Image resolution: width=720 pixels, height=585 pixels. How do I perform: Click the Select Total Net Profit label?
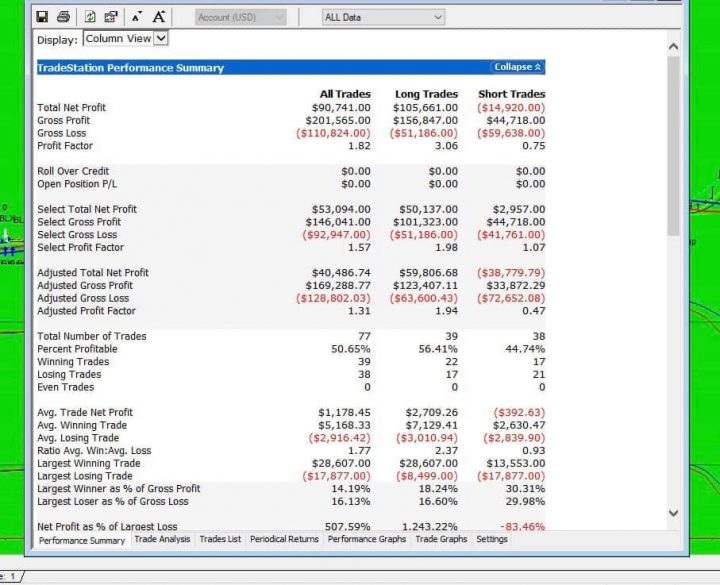point(87,209)
